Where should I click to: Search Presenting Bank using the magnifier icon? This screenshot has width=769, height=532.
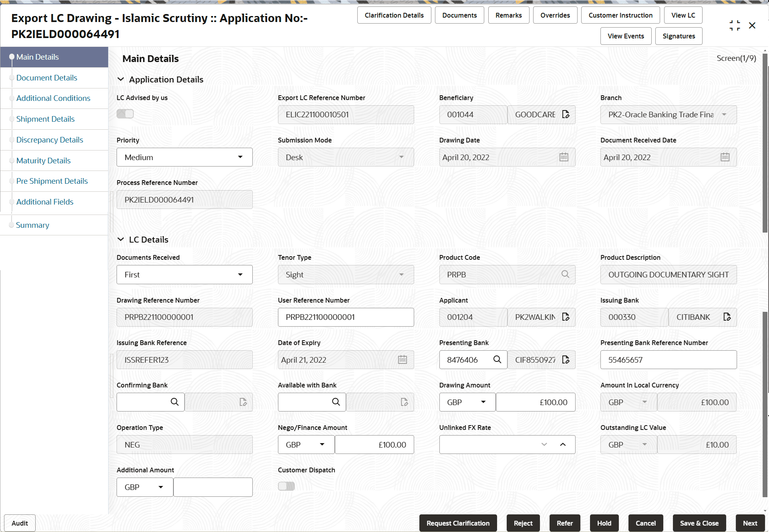[497, 359]
